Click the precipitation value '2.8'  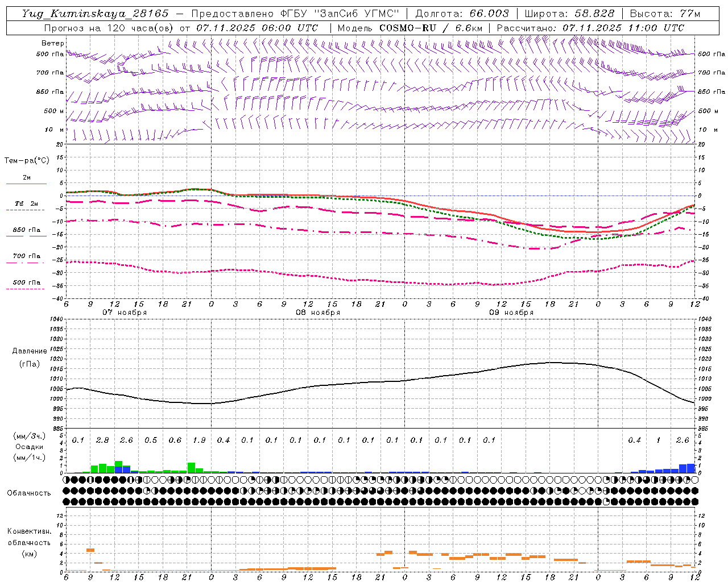102,440
